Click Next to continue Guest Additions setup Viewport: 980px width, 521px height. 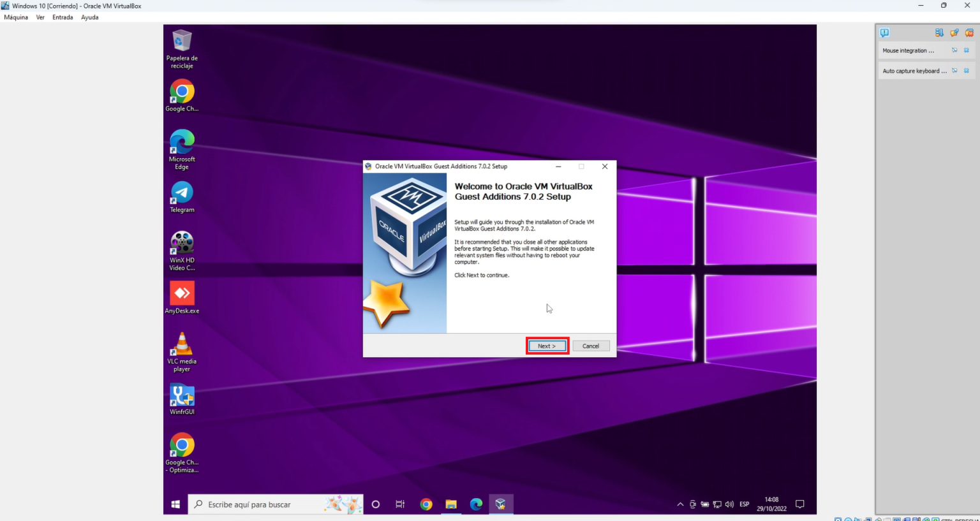[547, 345]
